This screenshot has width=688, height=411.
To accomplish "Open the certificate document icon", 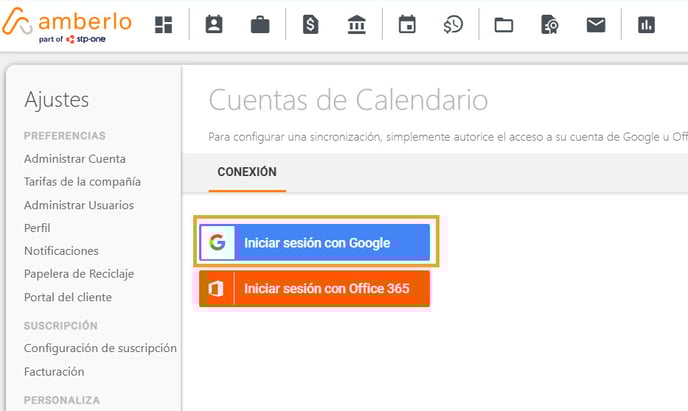I will click(x=550, y=25).
